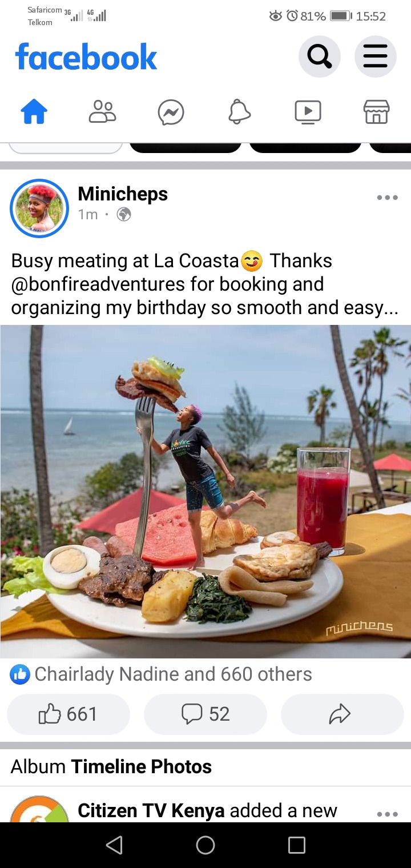Viewport: 411px width, 868px height.
Task: Open the 52 comments button
Action: 205,714
